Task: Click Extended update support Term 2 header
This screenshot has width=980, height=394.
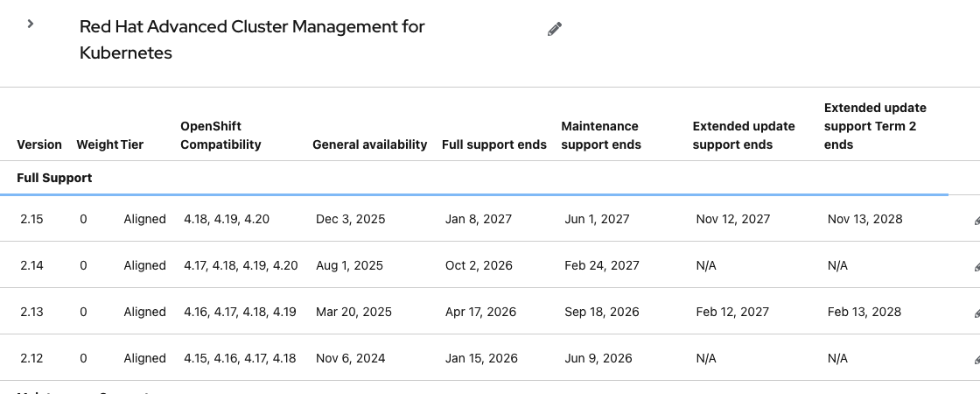Action: pos(875,126)
